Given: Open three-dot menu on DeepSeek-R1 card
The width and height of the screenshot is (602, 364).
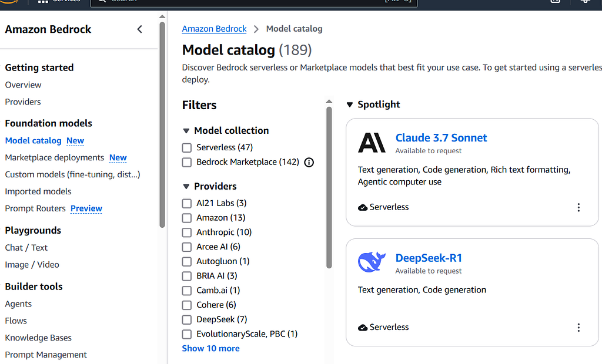Looking at the screenshot, I should tap(578, 328).
